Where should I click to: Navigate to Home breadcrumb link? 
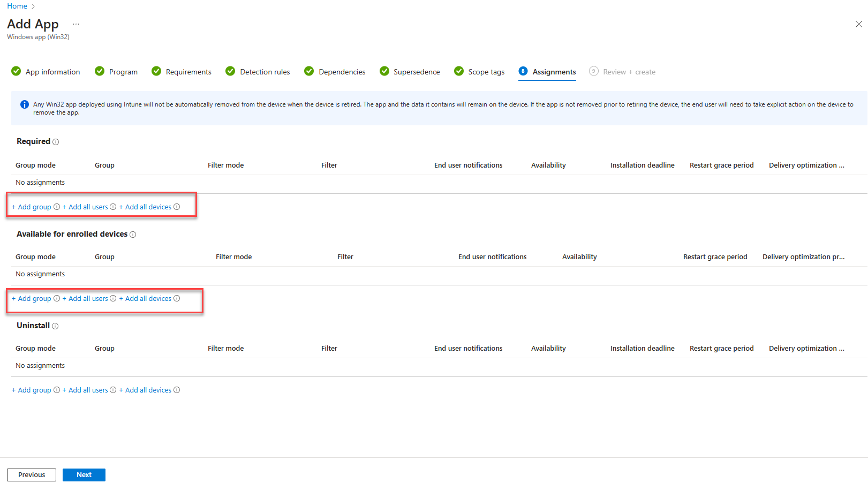pos(17,6)
